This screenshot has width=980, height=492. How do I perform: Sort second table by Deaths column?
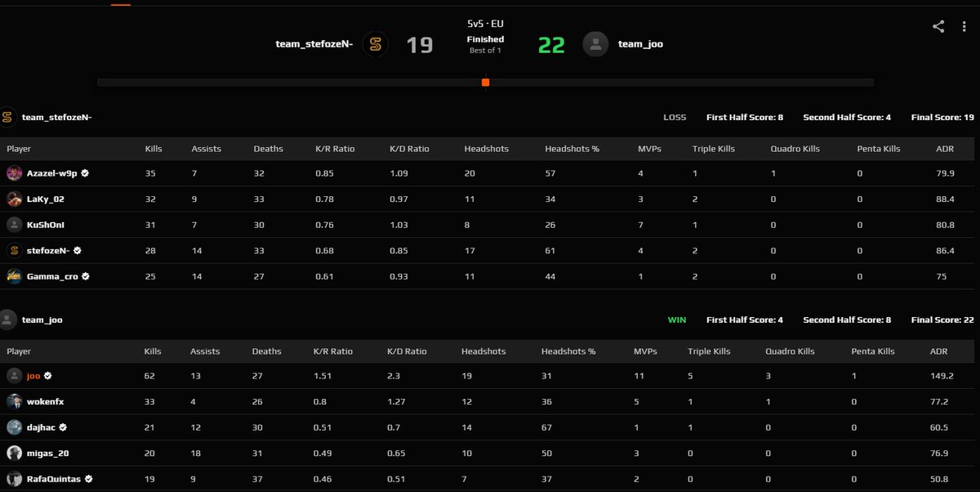(x=266, y=351)
